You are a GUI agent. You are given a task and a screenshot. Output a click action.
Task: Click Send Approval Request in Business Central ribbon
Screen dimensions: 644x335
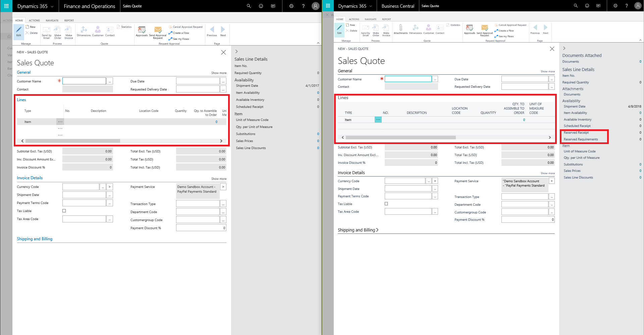[x=485, y=30]
